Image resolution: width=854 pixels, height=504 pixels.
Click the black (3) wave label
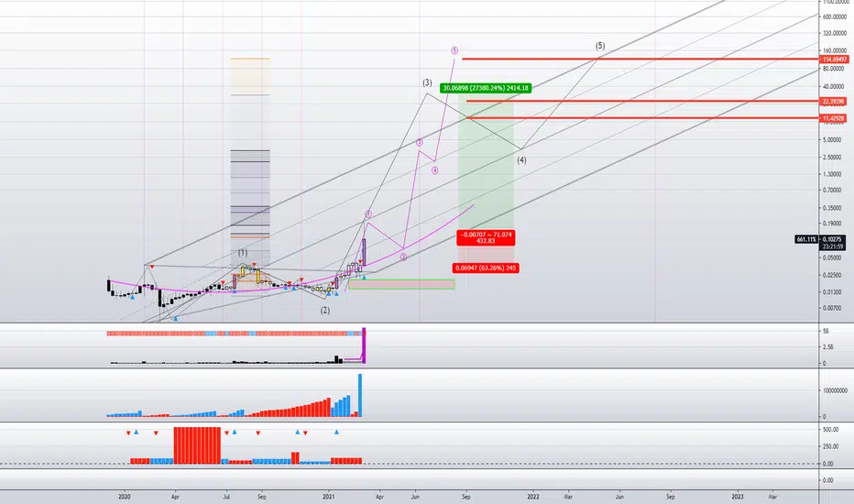point(427,82)
